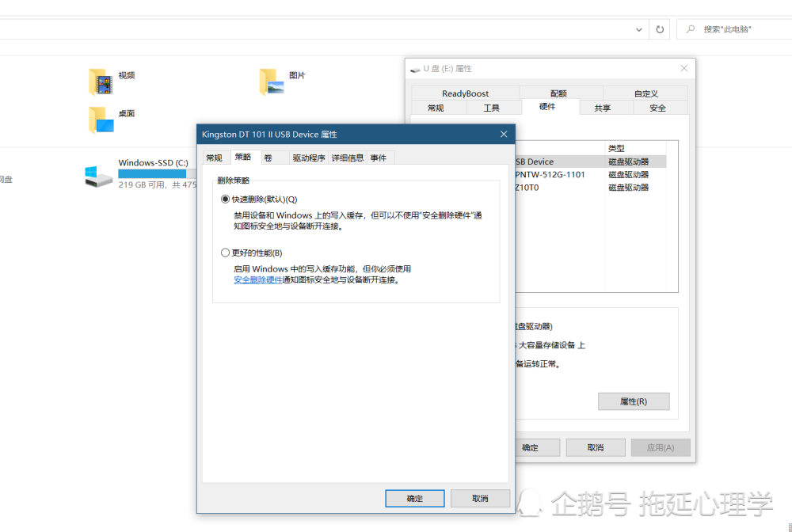Open 自定义 tab in U 盘 properties
This screenshot has height=532, width=792.
point(646,93)
